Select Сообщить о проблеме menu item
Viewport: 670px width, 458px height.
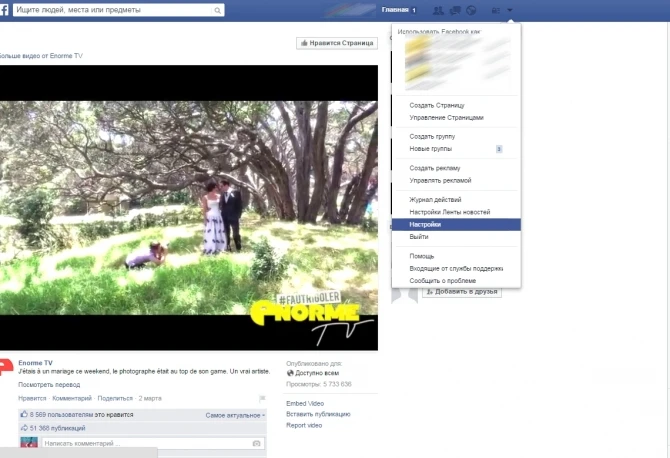click(x=442, y=281)
